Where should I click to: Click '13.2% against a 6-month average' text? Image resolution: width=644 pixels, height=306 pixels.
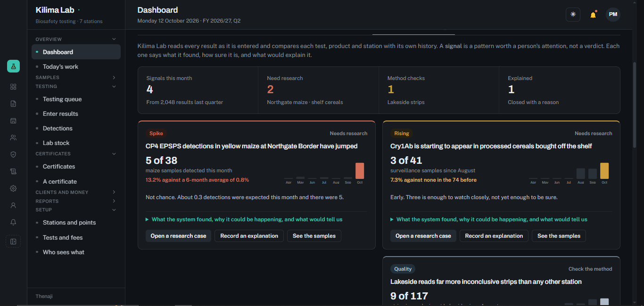tap(198, 180)
